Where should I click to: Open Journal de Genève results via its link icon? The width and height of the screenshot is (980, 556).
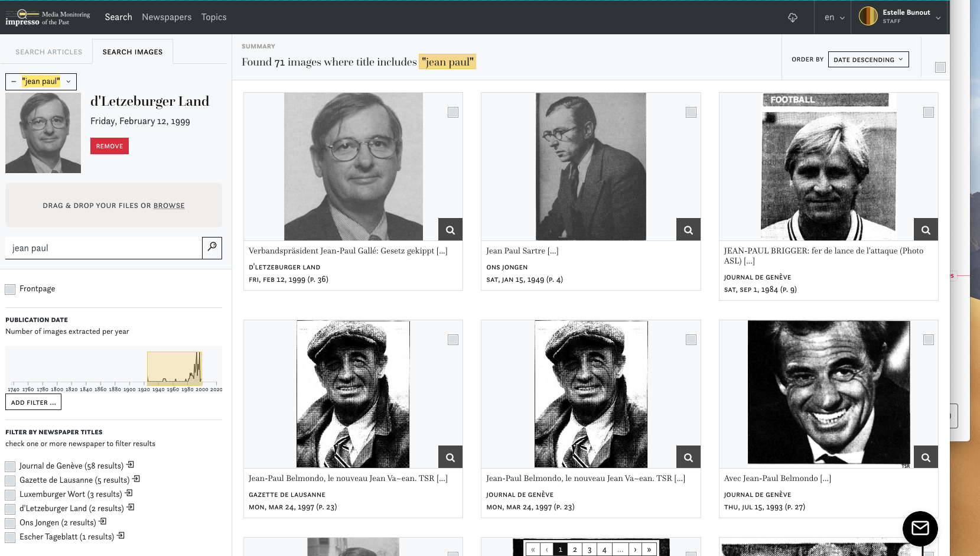tap(131, 464)
